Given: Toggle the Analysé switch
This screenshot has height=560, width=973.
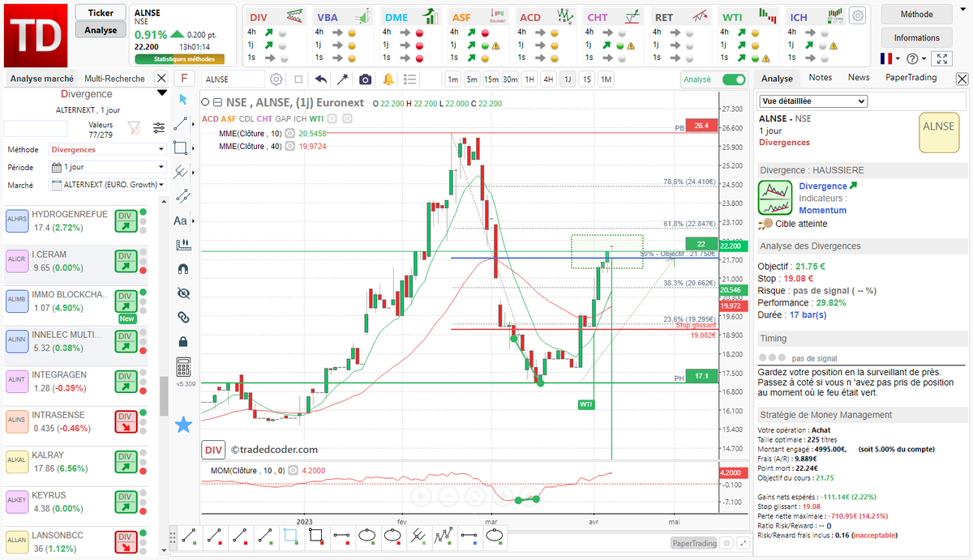Looking at the screenshot, I should click(x=734, y=79).
